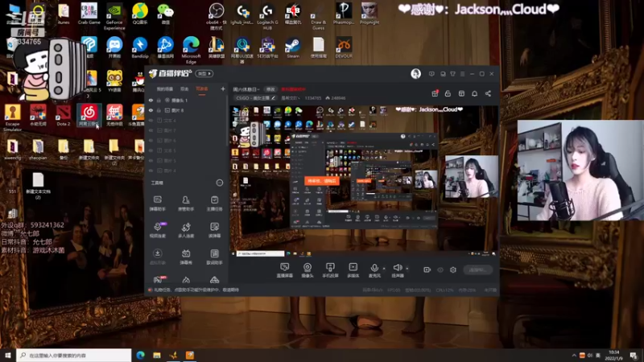Mute the 扬声器 speaker icon
Viewport: 644px width, 362px height.
point(397,268)
